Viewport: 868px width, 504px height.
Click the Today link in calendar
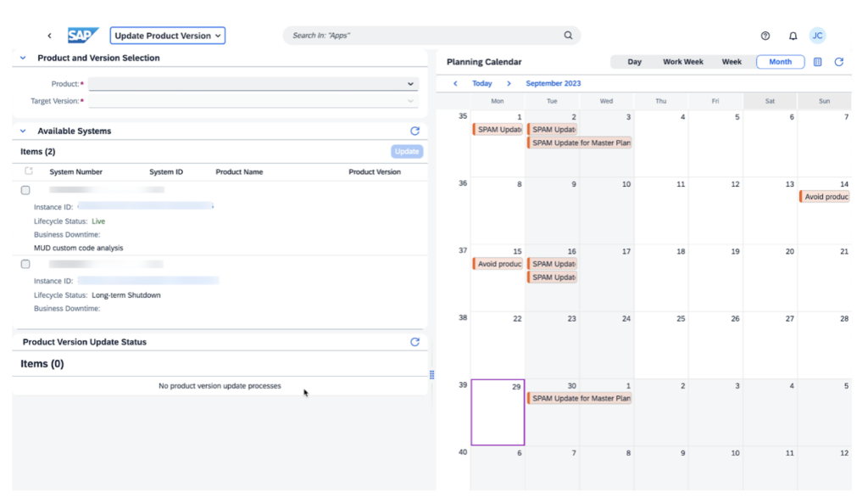481,84
